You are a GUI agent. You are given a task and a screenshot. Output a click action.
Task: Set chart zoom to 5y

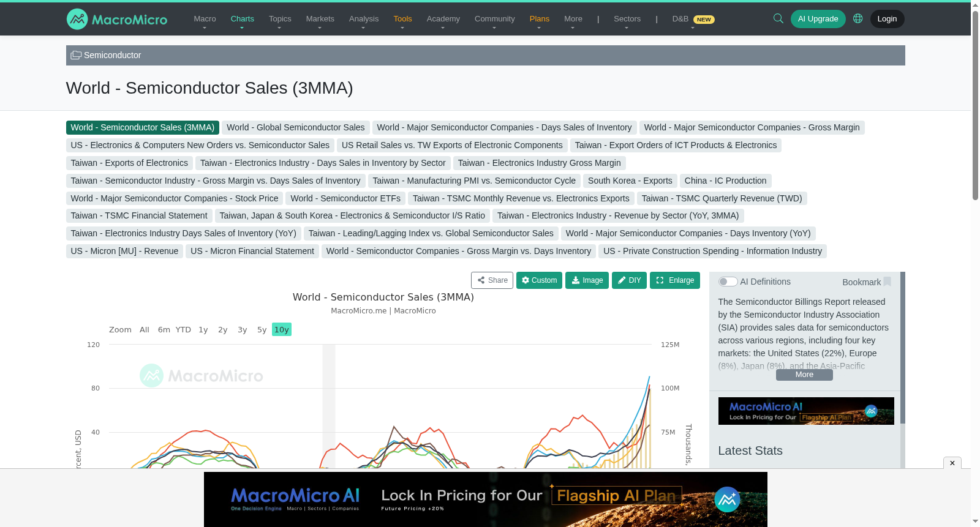tap(262, 329)
